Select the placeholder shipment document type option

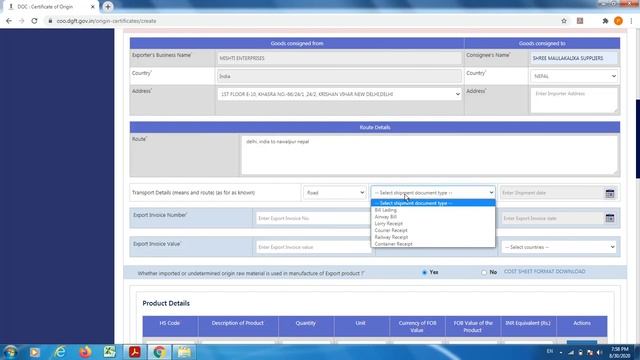click(433, 203)
